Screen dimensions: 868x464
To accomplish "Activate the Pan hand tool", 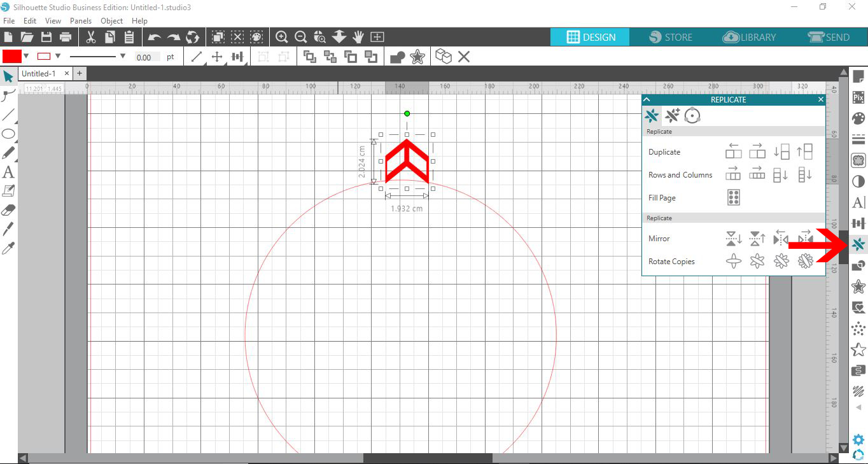I will click(x=358, y=37).
